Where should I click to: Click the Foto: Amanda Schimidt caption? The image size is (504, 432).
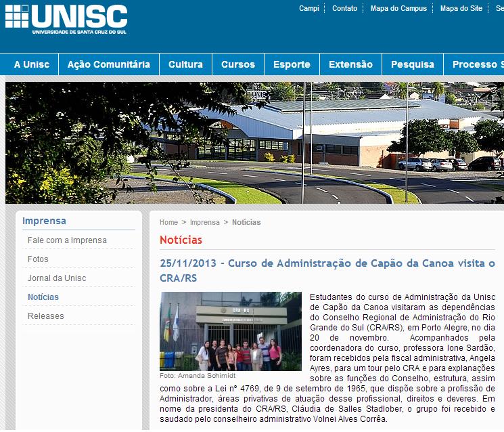point(198,375)
